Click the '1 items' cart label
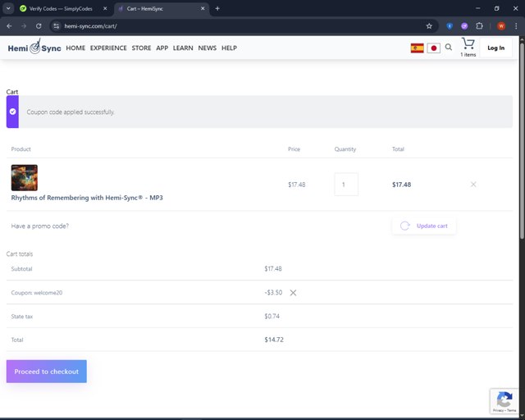Screen dimensions: 525x420 (468, 55)
